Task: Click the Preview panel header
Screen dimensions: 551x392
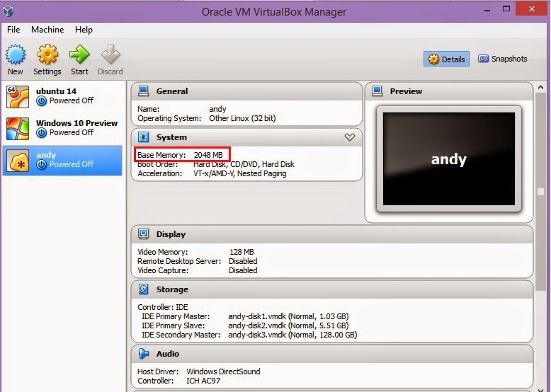Action: [449, 91]
